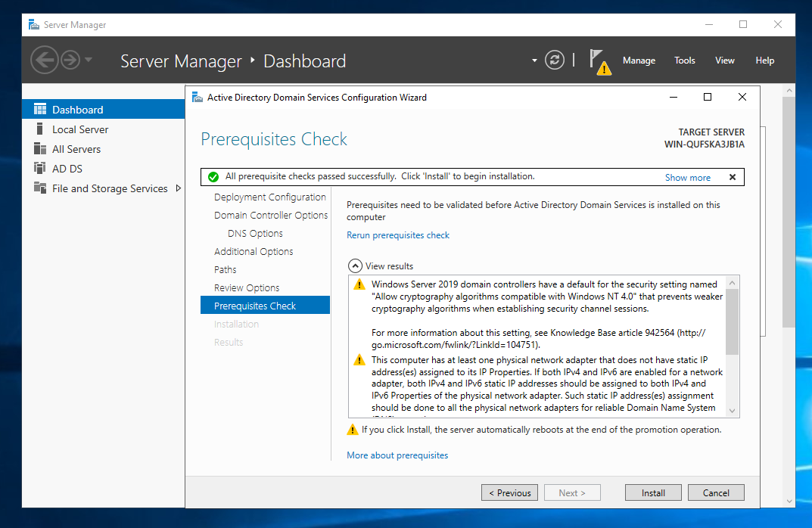
Task: Click the Server Manager back navigation arrow
Action: [x=44, y=60]
